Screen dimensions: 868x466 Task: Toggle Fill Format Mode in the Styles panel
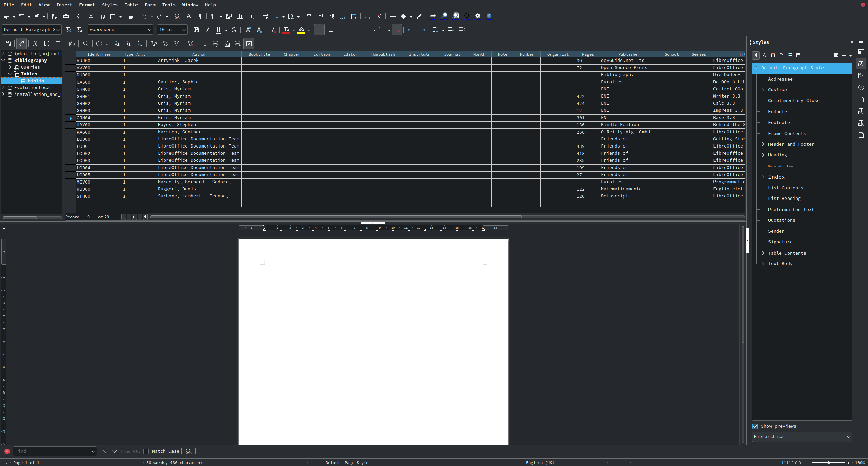click(x=836, y=55)
